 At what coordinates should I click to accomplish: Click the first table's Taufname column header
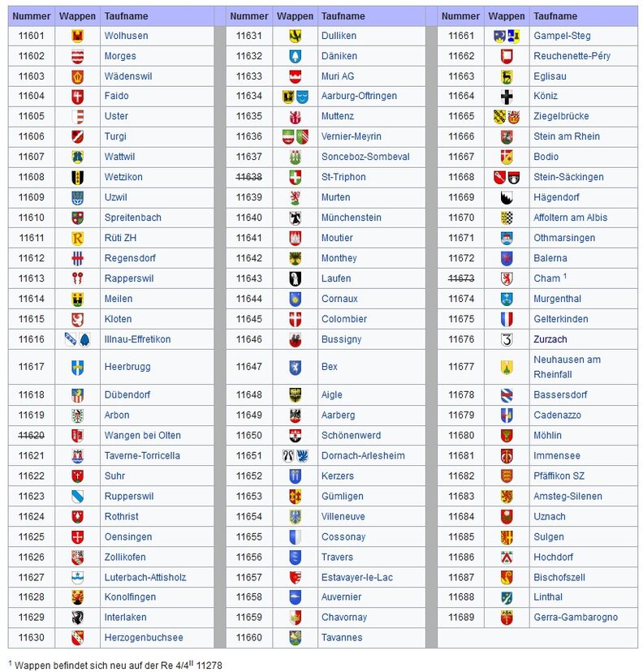click(121, 16)
